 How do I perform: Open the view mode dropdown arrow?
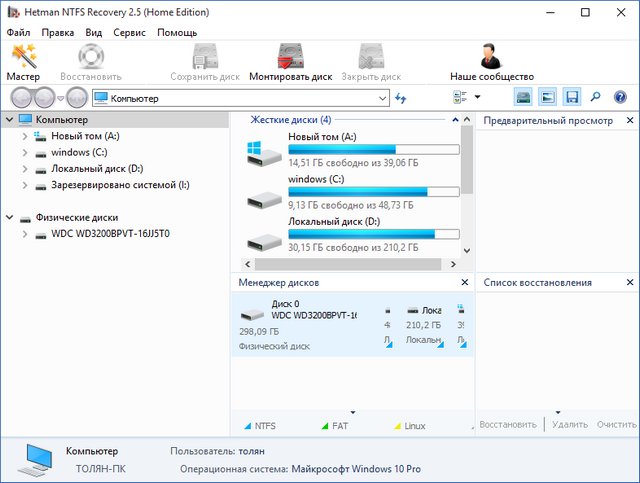pyautogui.click(x=477, y=98)
